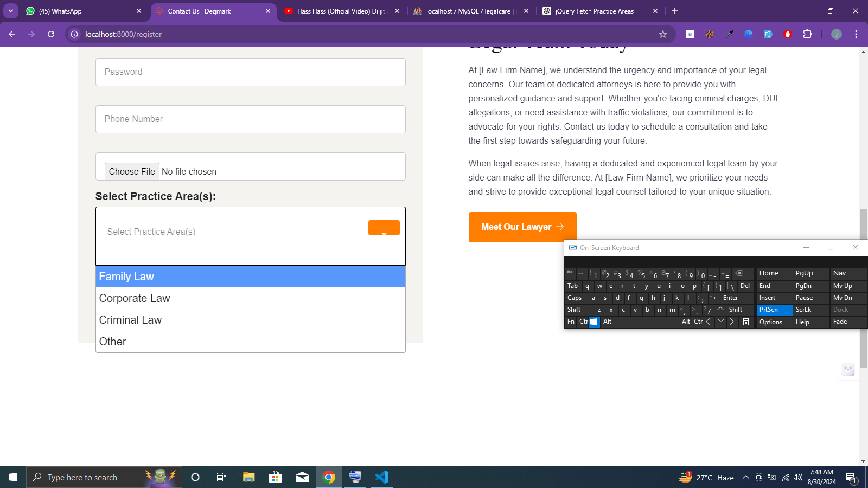The width and height of the screenshot is (868, 488).
Task: Show hidden system tray icons
Action: (x=745, y=477)
